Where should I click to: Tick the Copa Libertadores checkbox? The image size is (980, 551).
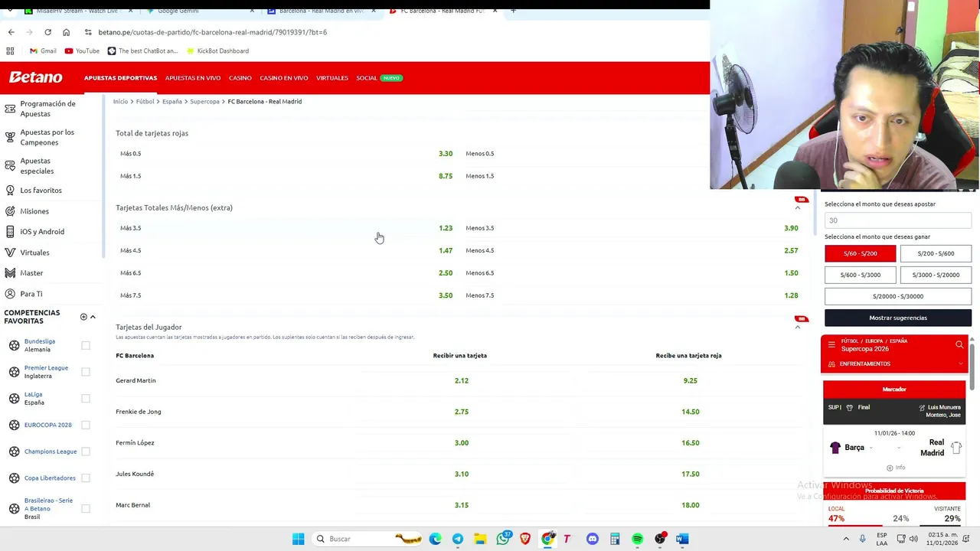[86, 478]
